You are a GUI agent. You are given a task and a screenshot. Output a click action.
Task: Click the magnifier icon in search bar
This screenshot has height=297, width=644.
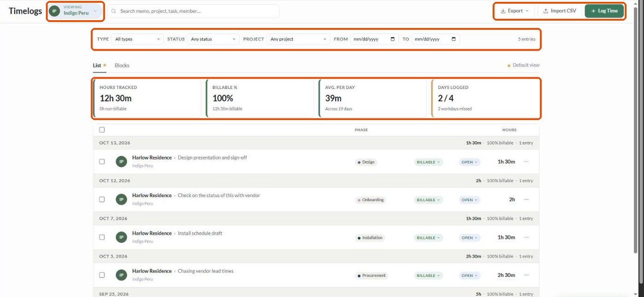[114, 11]
